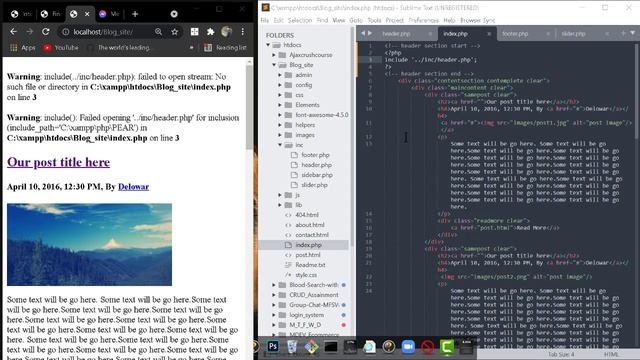Open the Browser Sync menu

478,20
